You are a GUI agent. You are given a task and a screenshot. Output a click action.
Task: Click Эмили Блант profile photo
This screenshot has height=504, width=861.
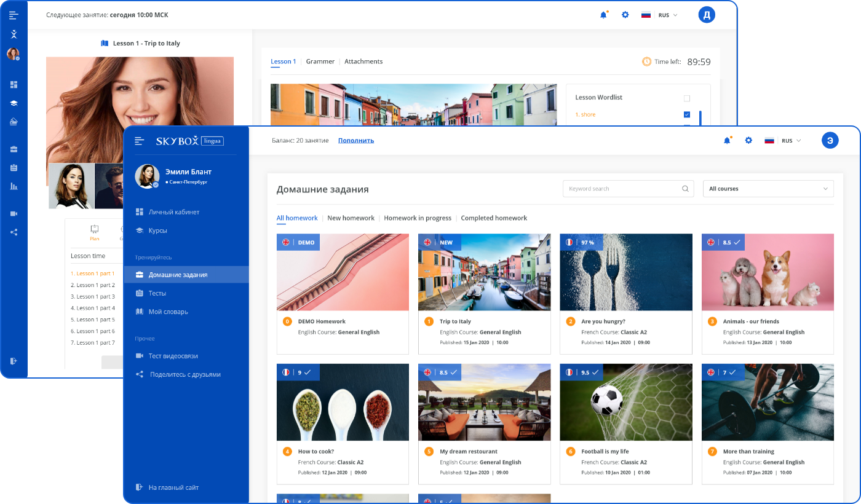point(147,176)
